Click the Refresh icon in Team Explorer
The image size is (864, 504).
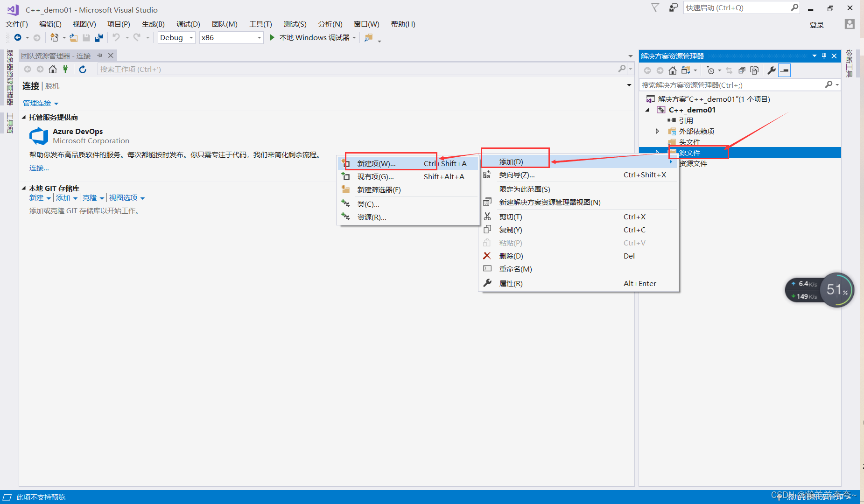click(x=83, y=69)
